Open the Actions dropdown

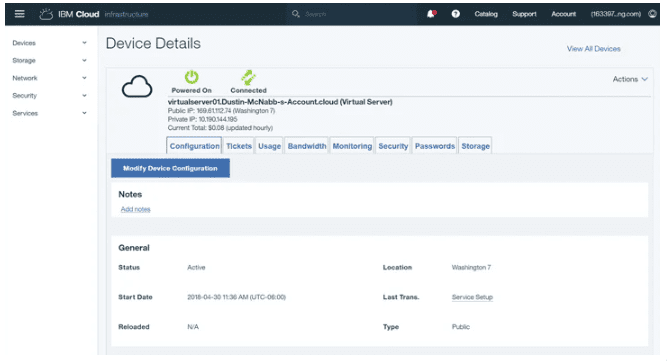click(x=630, y=79)
